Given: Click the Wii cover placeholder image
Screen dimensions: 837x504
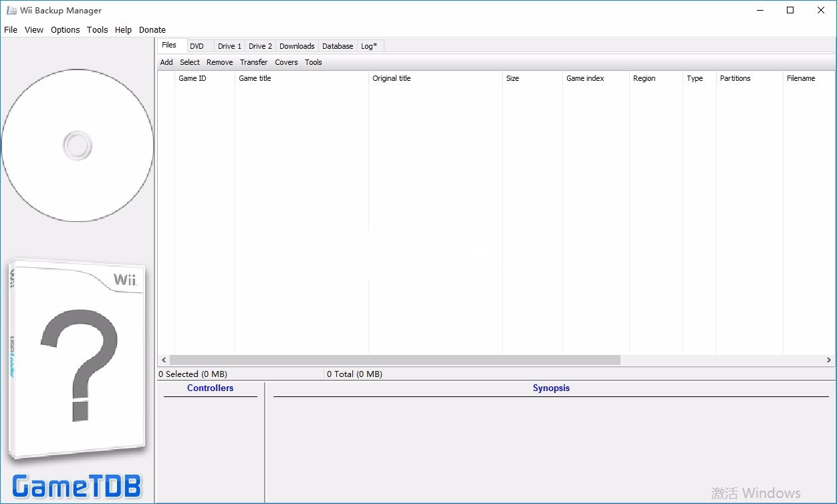Looking at the screenshot, I should (x=77, y=361).
